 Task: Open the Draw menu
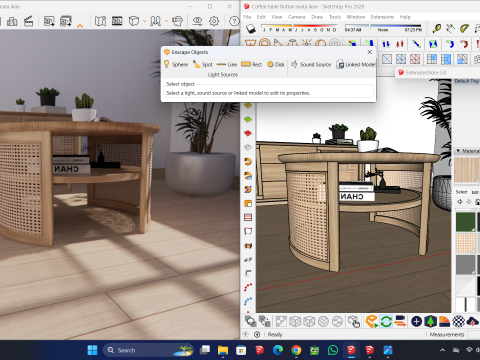pos(317,17)
